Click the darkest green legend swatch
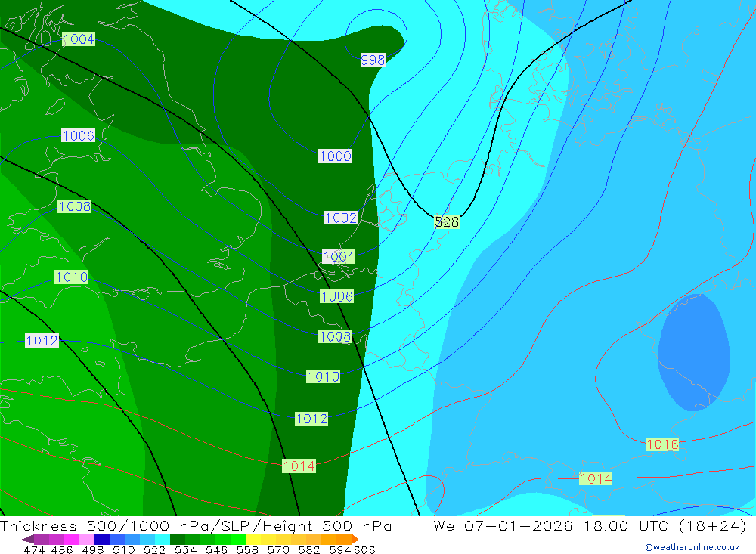Screen dimensions: 756x554 coord(178,539)
